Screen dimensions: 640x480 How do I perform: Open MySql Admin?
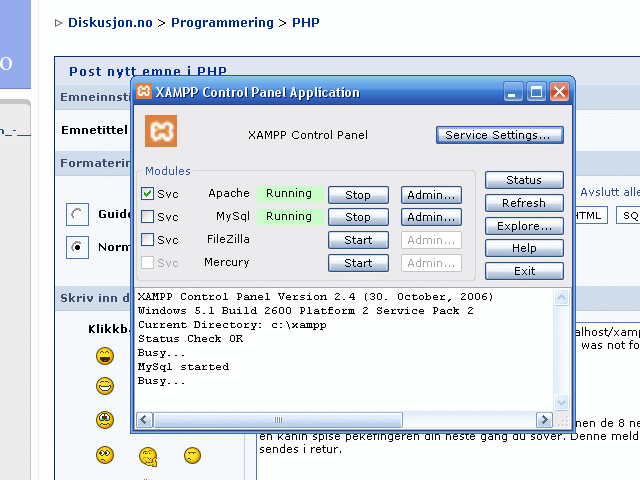431,217
